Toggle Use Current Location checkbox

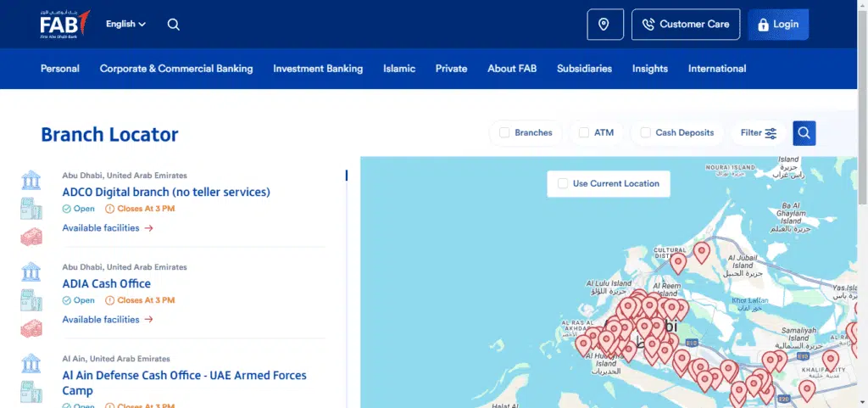[x=563, y=184]
